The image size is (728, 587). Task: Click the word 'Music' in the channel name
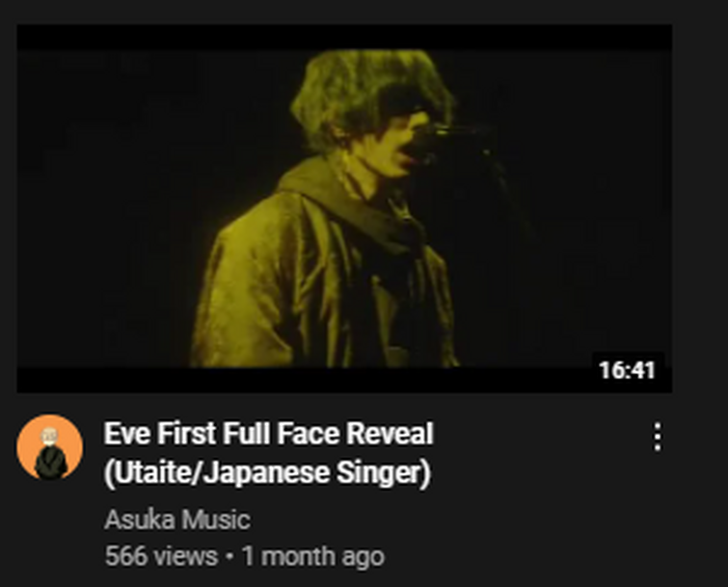click(216, 520)
